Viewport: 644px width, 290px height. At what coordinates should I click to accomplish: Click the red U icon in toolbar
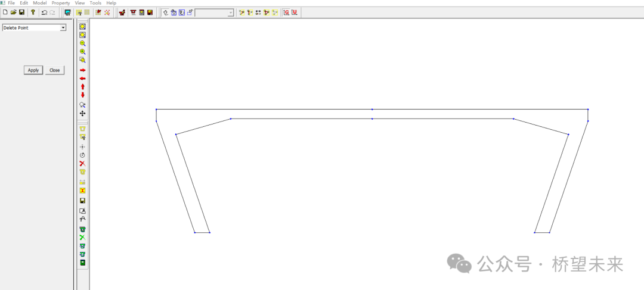295,13
